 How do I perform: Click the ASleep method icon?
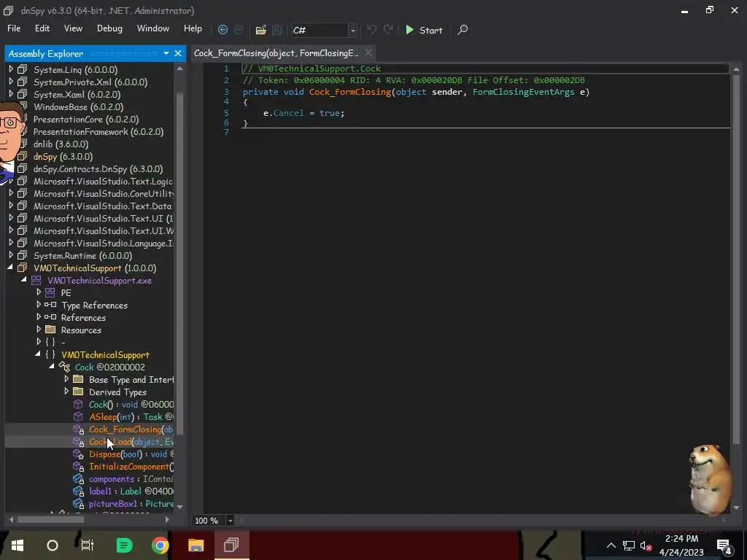pos(78,416)
